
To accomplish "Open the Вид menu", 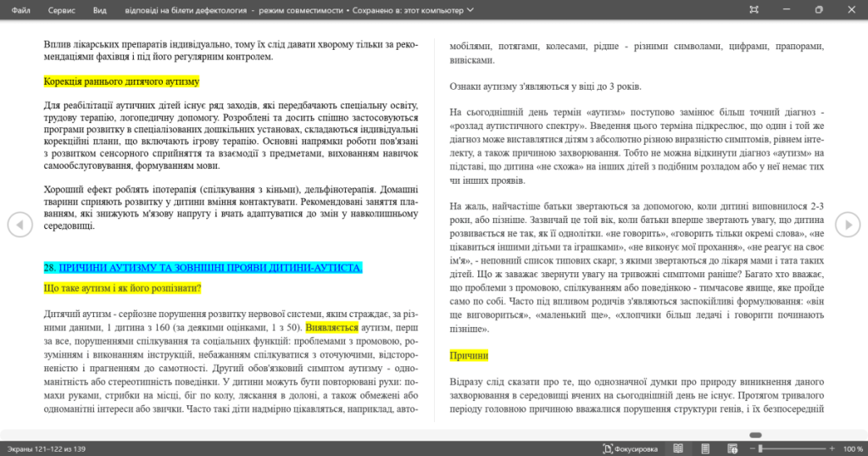I will [100, 10].
